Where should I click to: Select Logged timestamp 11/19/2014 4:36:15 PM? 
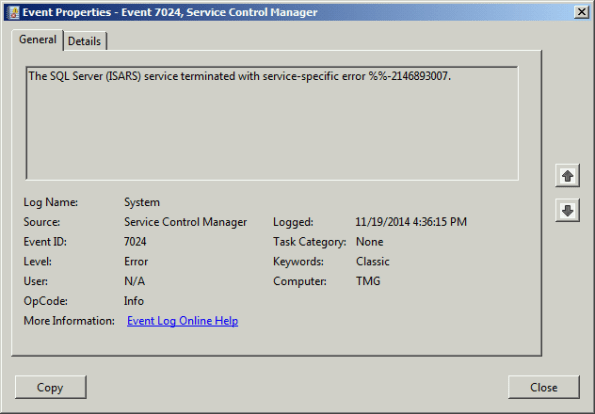[411, 222]
